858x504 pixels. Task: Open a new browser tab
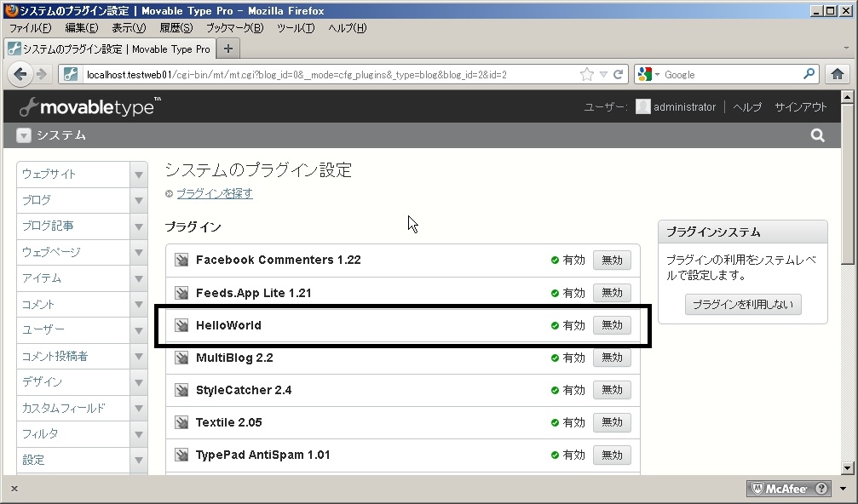pyautogui.click(x=228, y=49)
